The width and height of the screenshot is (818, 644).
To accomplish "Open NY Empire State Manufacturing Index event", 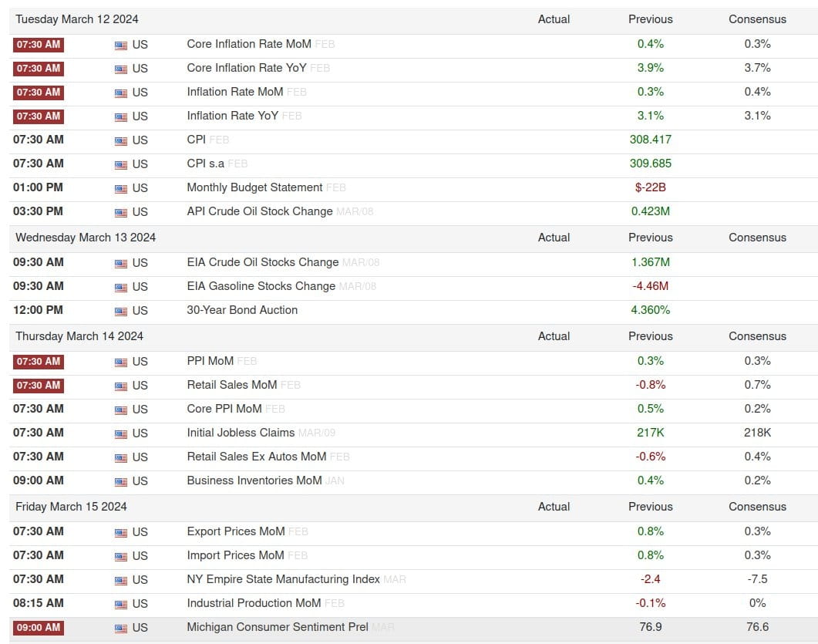I will (273, 580).
